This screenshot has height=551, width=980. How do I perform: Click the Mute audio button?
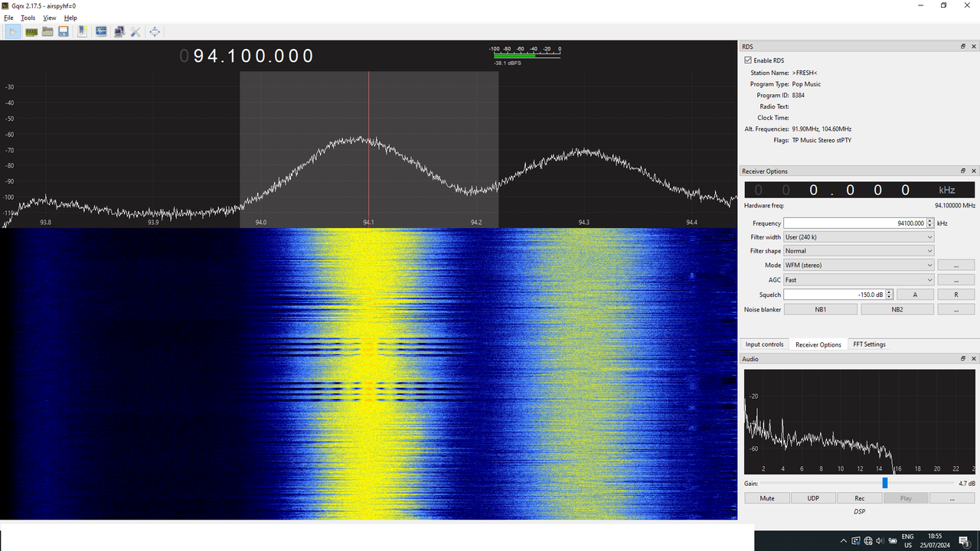766,498
